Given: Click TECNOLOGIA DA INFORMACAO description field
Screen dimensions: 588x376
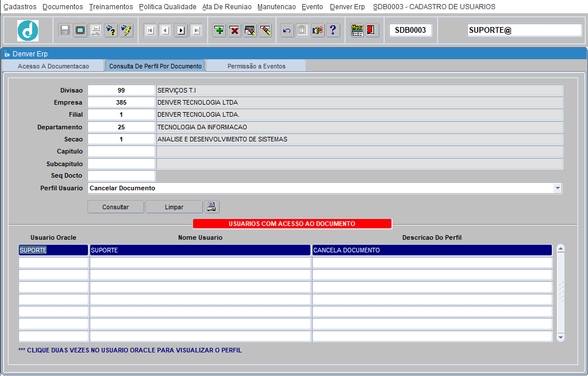Looking at the screenshot, I should (x=359, y=127).
